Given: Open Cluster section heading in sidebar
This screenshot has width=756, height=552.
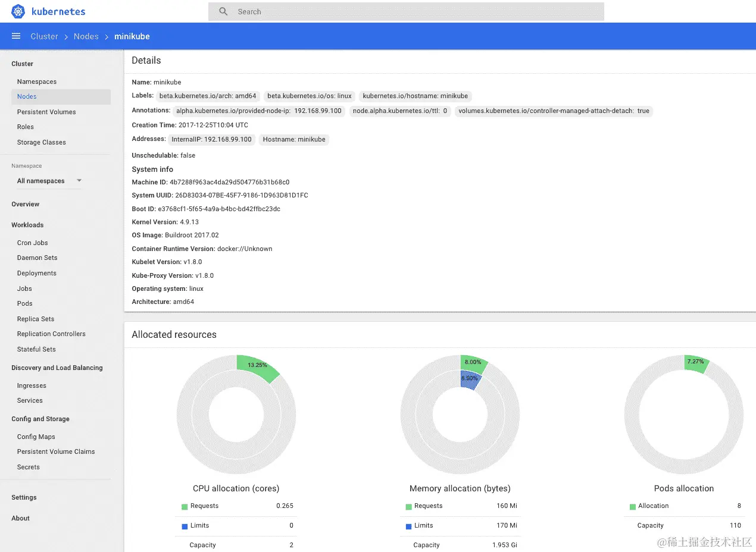Looking at the screenshot, I should pyautogui.click(x=23, y=64).
